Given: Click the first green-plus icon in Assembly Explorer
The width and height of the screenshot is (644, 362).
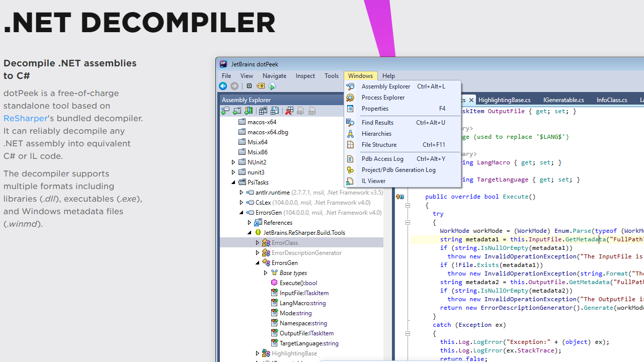Looking at the screenshot, I should pos(225,111).
